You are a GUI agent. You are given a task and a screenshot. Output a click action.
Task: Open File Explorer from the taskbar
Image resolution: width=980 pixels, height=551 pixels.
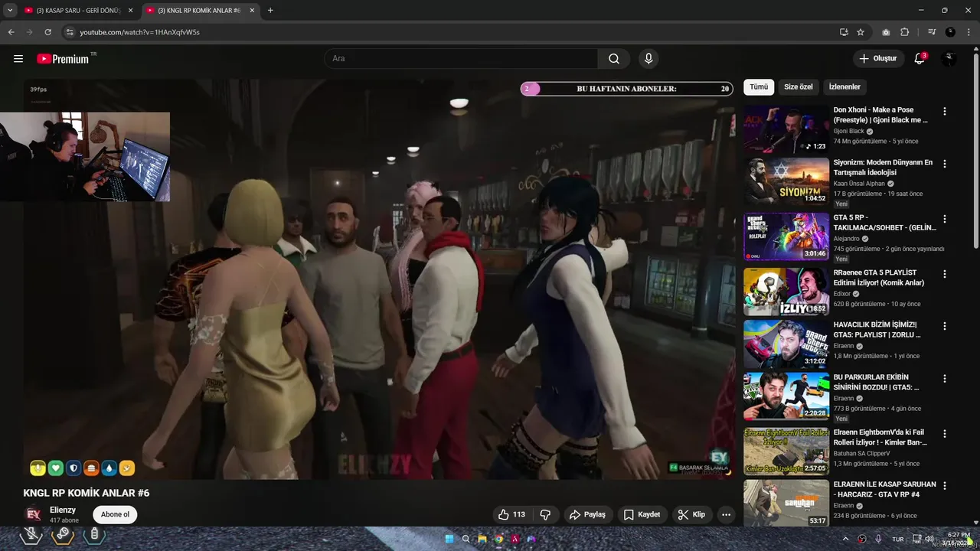click(482, 539)
